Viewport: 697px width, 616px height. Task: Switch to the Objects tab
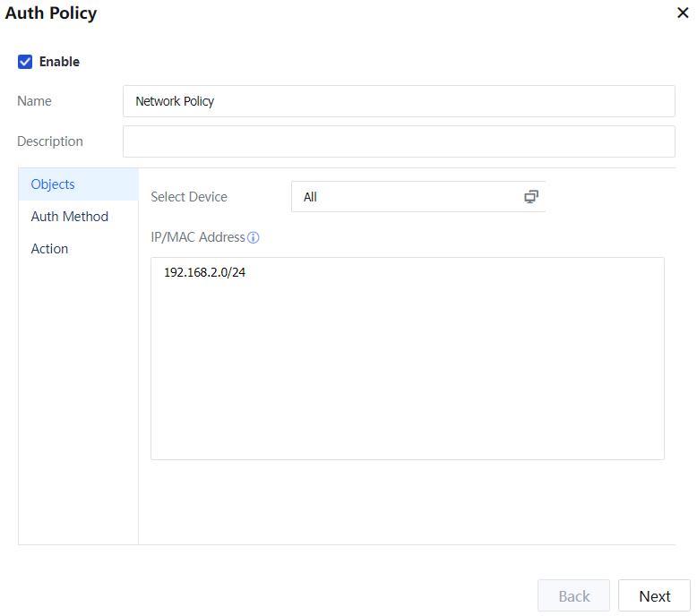click(x=53, y=184)
